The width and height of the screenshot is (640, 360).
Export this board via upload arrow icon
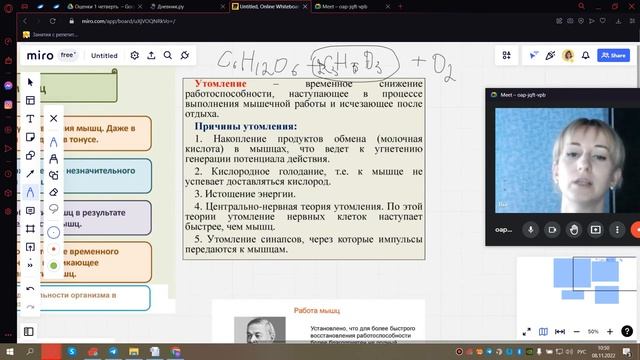click(151, 55)
